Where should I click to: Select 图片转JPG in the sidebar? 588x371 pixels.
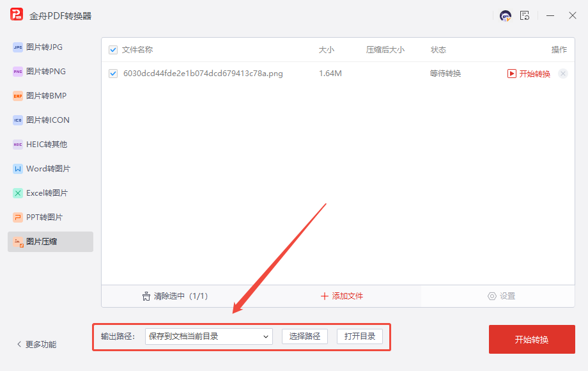click(x=50, y=47)
